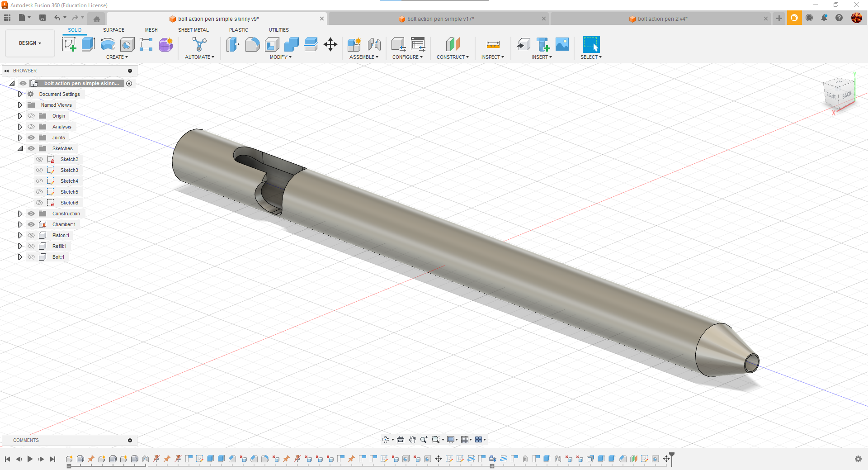868x470 pixels.
Task: Switch to the UTILITIES tab
Action: point(279,30)
